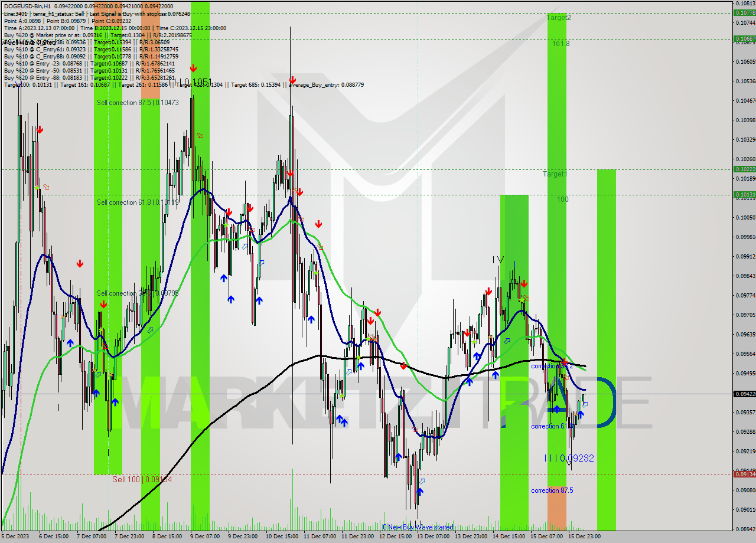Click the '161.8' fib level label

[x=561, y=44]
